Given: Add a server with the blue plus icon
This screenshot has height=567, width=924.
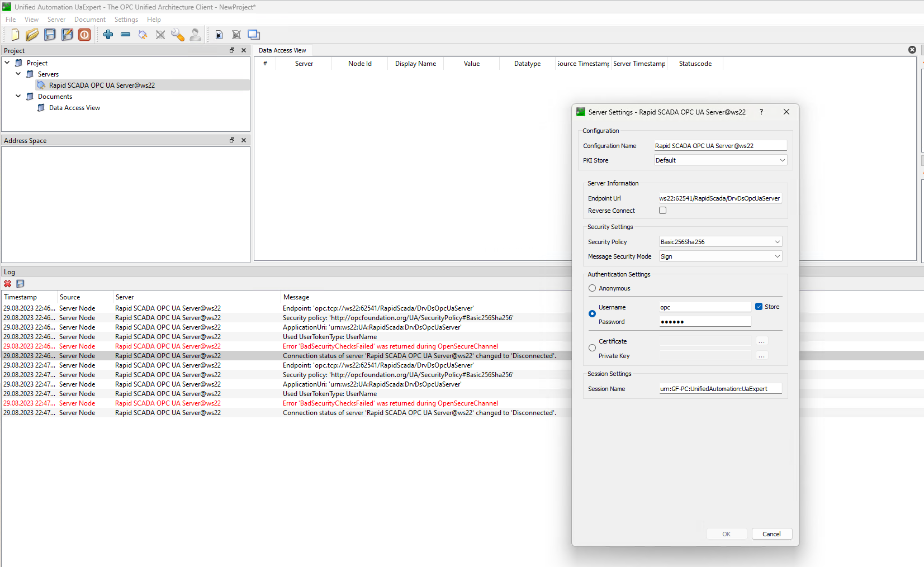Looking at the screenshot, I should pos(108,35).
